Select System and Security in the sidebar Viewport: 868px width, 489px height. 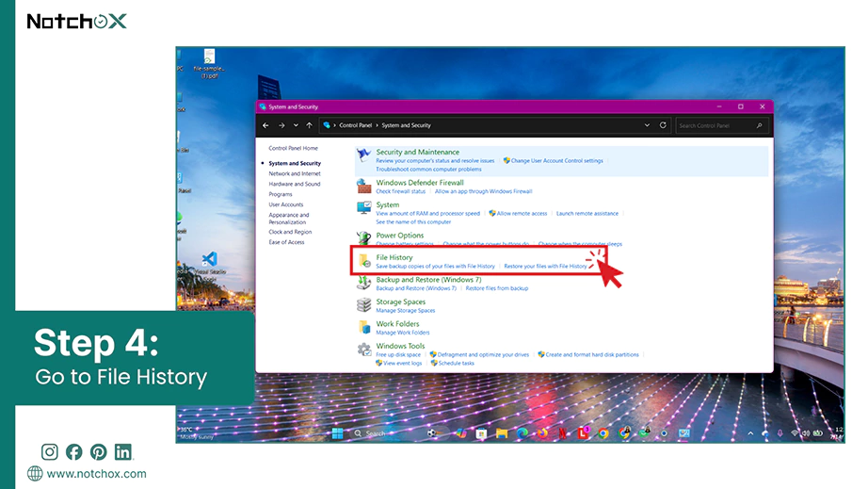pos(295,163)
